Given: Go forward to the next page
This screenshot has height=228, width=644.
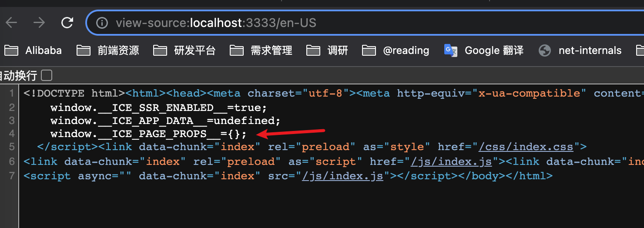Looking at the screenshot, I should click(x=39, y=23).
